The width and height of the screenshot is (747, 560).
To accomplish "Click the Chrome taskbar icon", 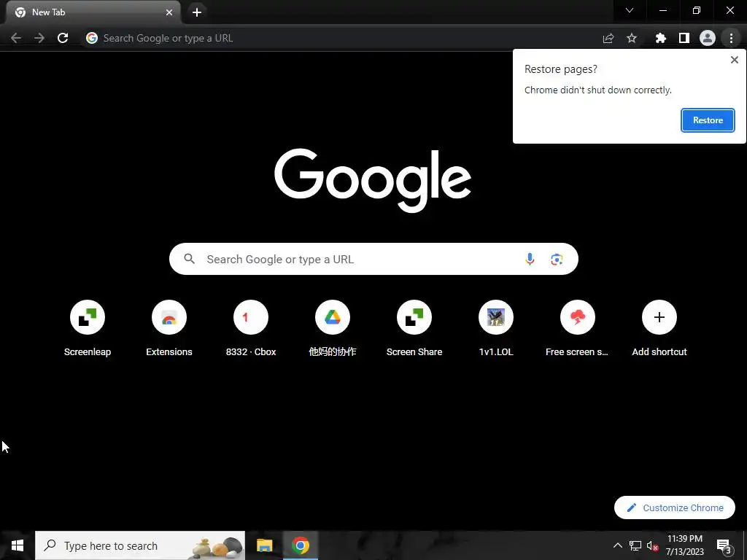I will (301, 545).
